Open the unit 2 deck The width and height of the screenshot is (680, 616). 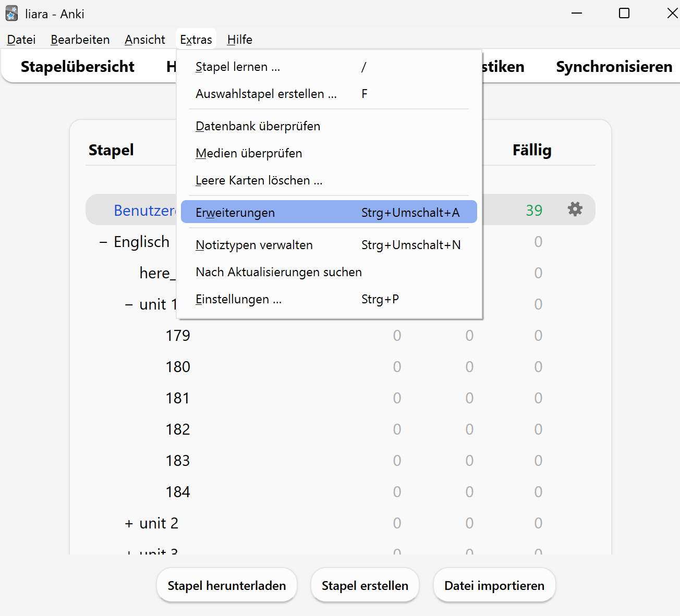coord(159,523)
